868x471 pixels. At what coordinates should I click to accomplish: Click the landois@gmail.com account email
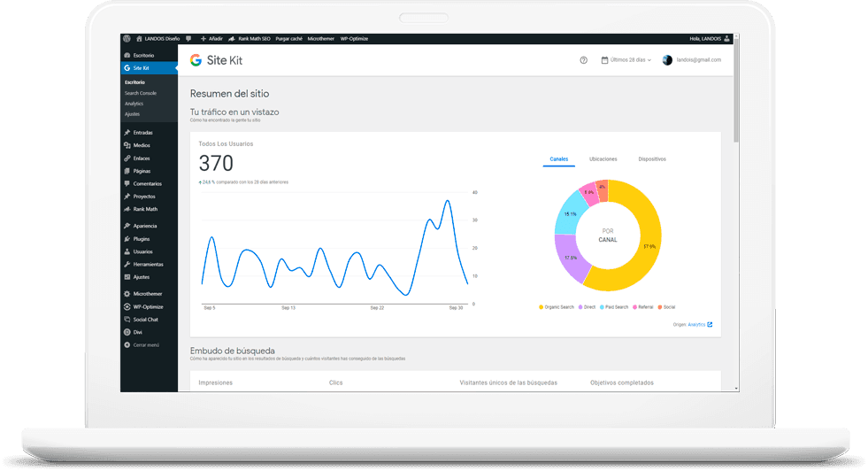(x=699, y=60)
